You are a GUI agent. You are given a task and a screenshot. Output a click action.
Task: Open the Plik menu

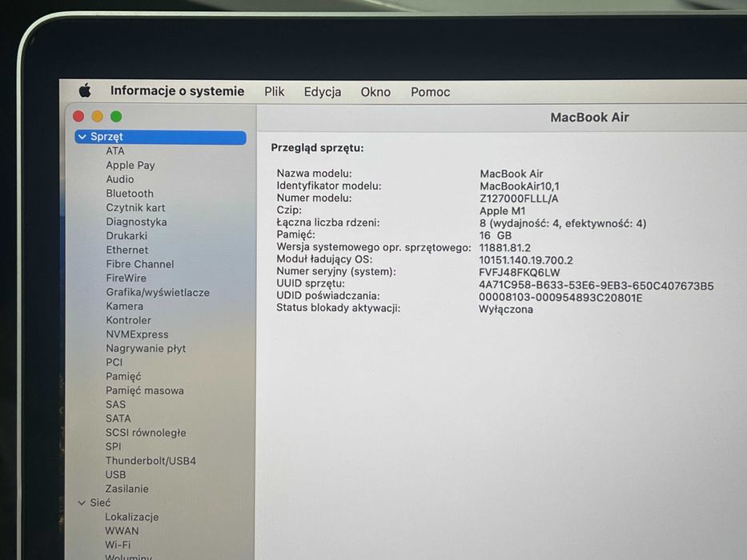point(275,91)
